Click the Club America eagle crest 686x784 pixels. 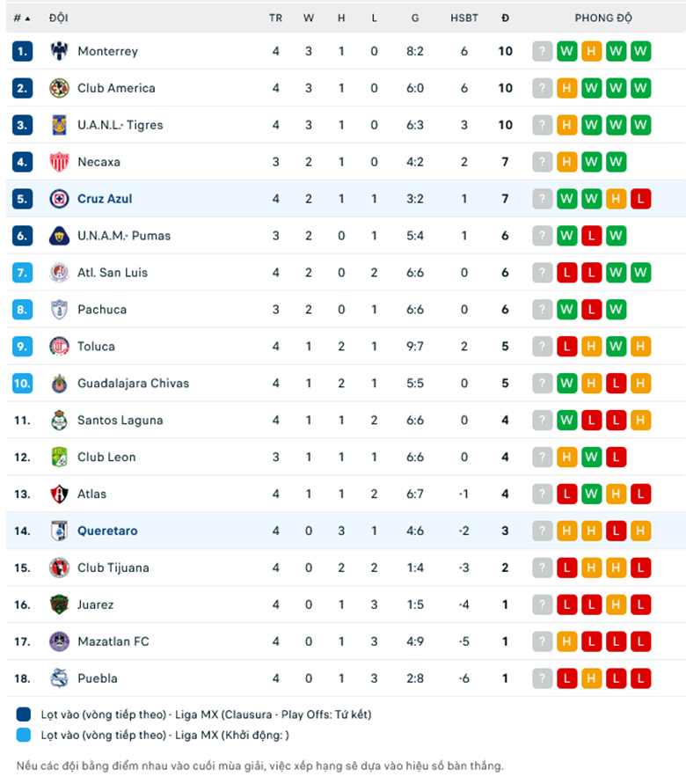[x=58, y=88]
